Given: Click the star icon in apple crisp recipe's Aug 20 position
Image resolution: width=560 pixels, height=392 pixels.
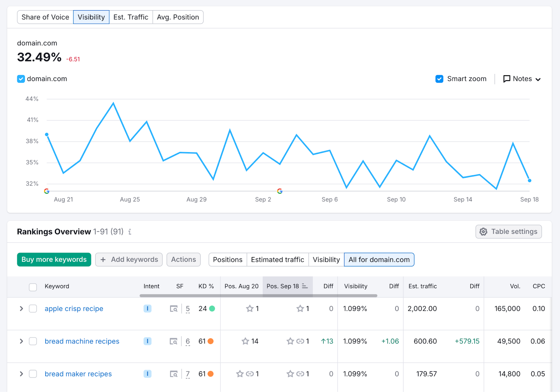Looking at the screenshot, I should coord(250,309).
